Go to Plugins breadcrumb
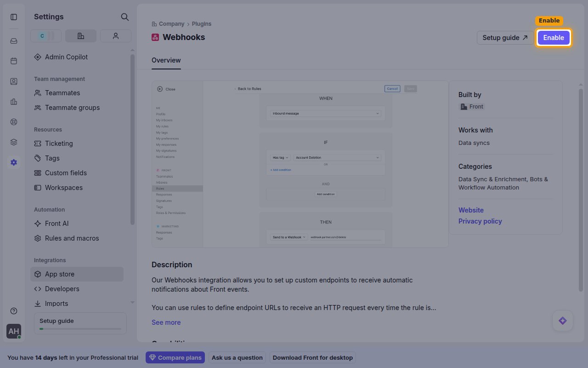 [202, 24]
